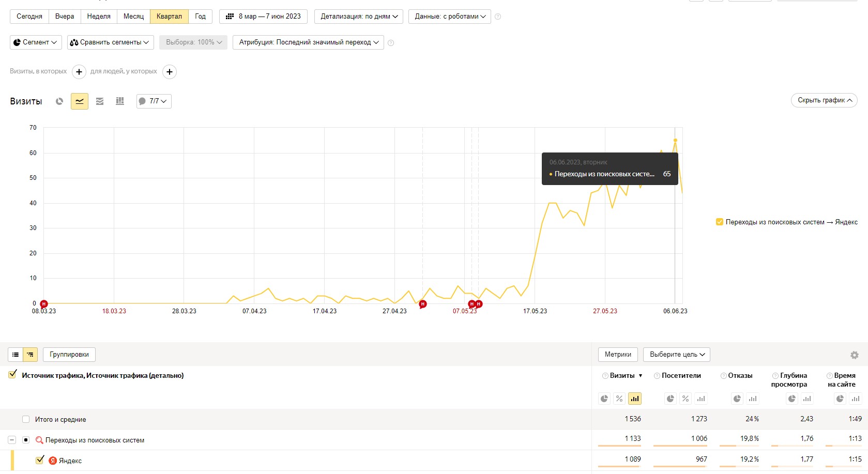Toggle the chart legend checkbox for Яндекс
868x474 pixels.
click(x=719, y=222)
